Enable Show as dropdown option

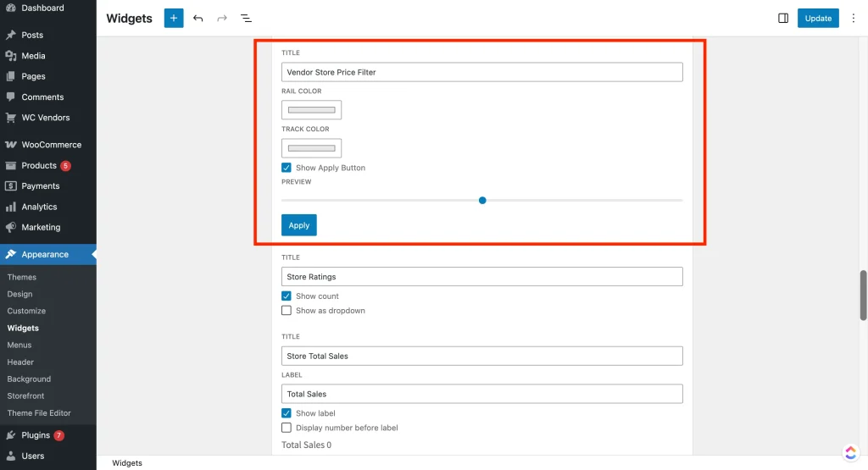click(287, 311)
